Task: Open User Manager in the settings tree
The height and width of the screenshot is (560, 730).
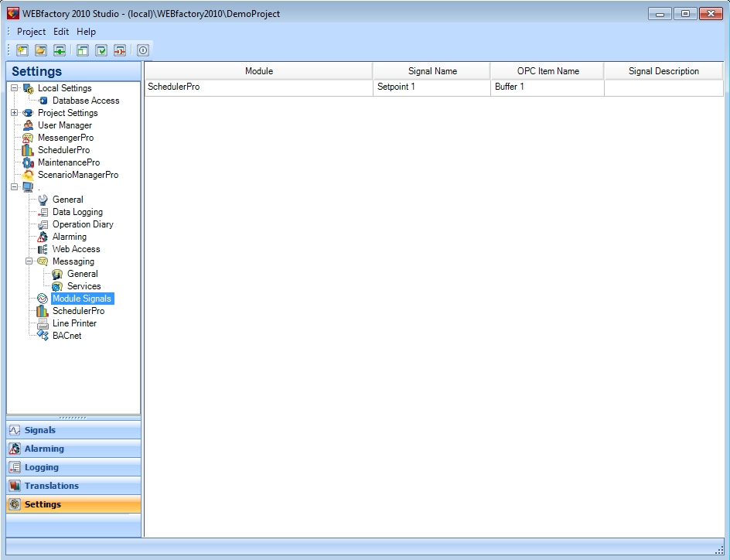Action: (64, 125)
